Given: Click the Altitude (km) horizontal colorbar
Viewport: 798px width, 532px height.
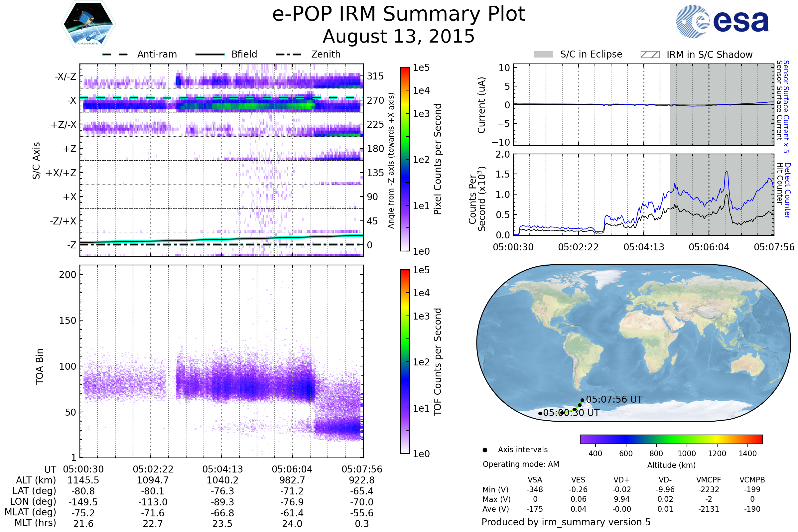Looking at the screenshot, I should pos(671,439).
